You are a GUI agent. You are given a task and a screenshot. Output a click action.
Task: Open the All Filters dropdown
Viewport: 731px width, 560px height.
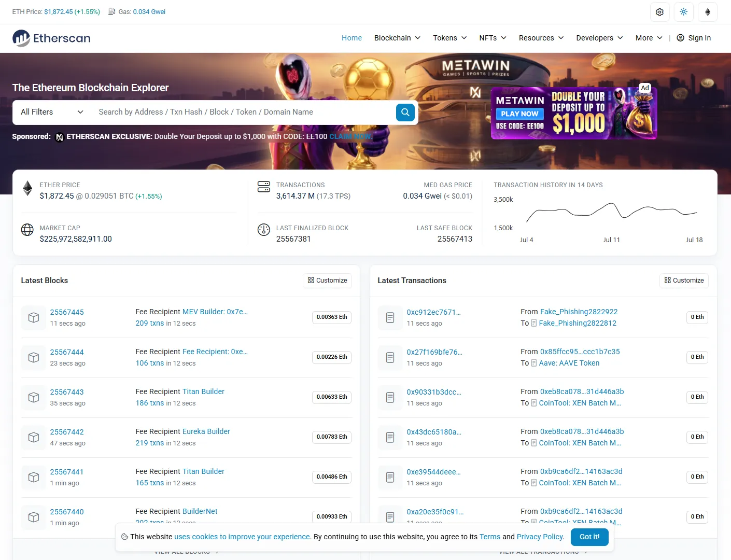[52, 112]
